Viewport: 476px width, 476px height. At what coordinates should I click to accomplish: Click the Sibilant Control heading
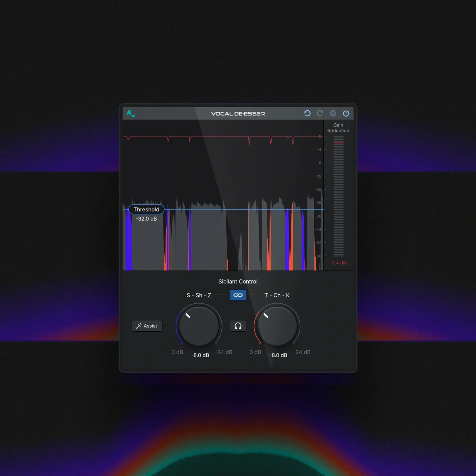[238, 282]
